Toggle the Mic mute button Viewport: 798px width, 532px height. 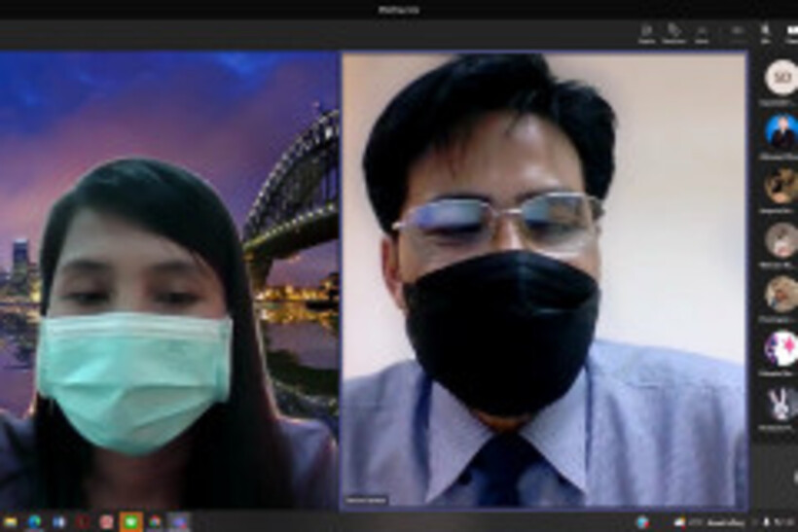click(766, 33)
